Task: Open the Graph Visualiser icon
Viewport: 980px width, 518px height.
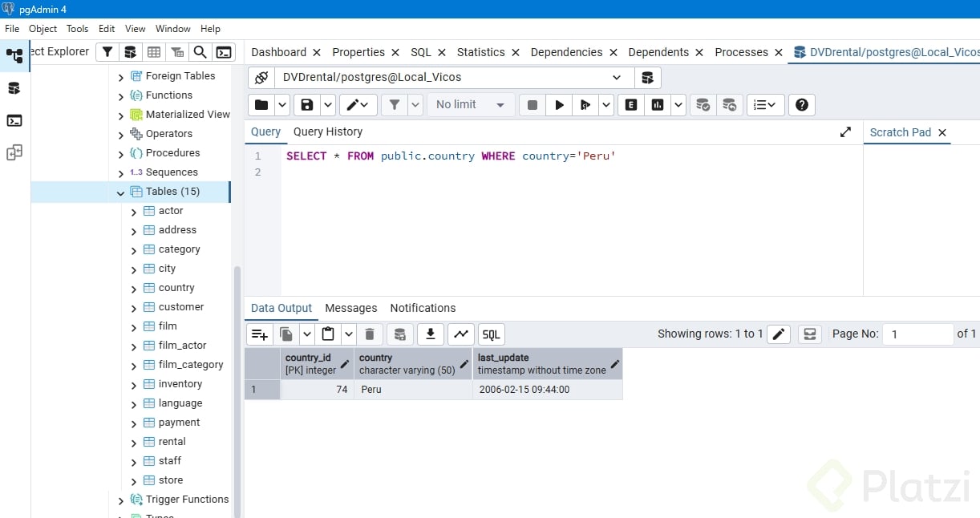Action: coord(460,334)
